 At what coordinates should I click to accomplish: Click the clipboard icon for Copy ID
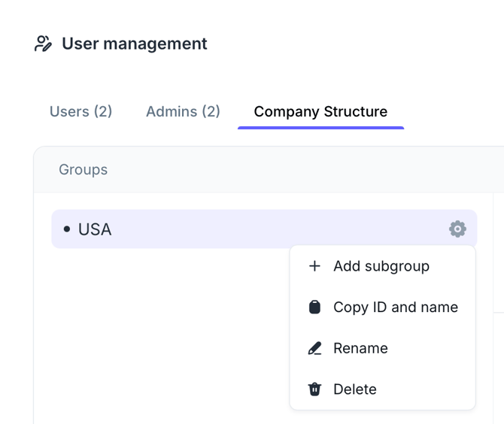[x=314, y=307]
